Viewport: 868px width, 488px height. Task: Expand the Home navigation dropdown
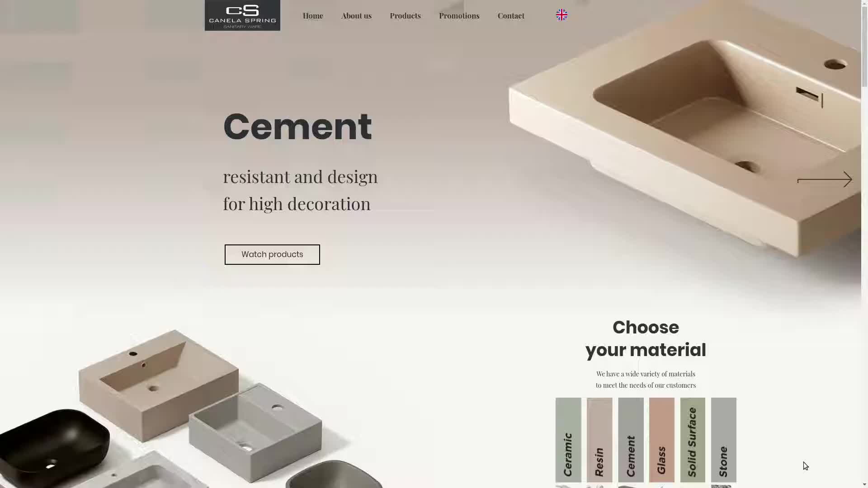pyautogui.click(x=313, y=15)
